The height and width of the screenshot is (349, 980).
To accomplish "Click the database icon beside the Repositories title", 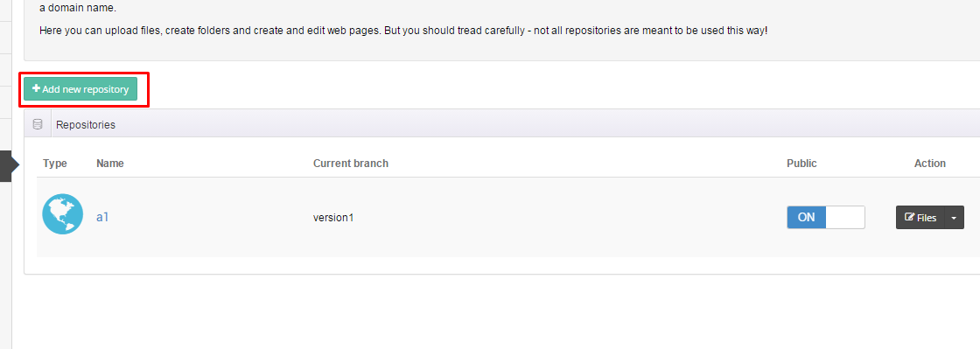I will (38, 124).
